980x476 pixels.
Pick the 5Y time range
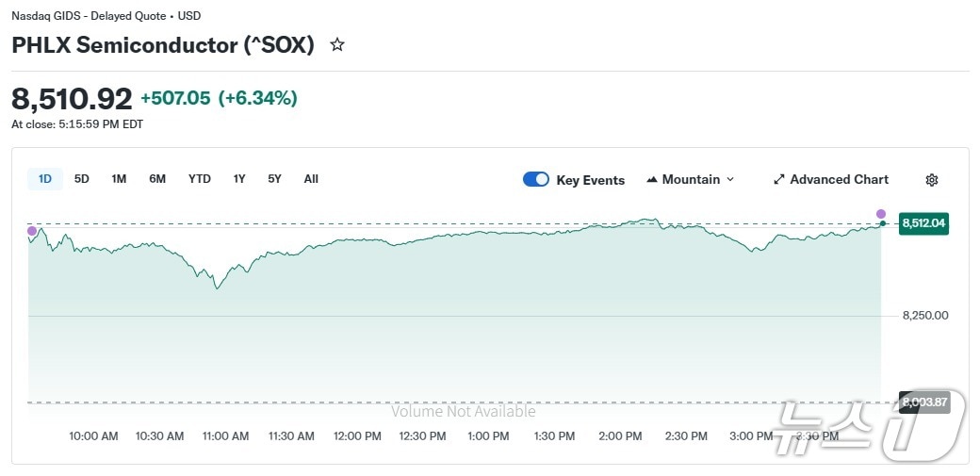(x=274, y=179)
